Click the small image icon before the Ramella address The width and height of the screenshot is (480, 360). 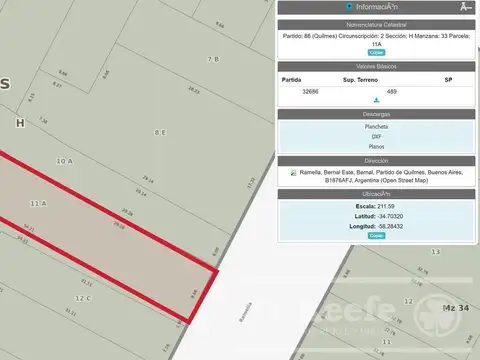pos(293,173)
